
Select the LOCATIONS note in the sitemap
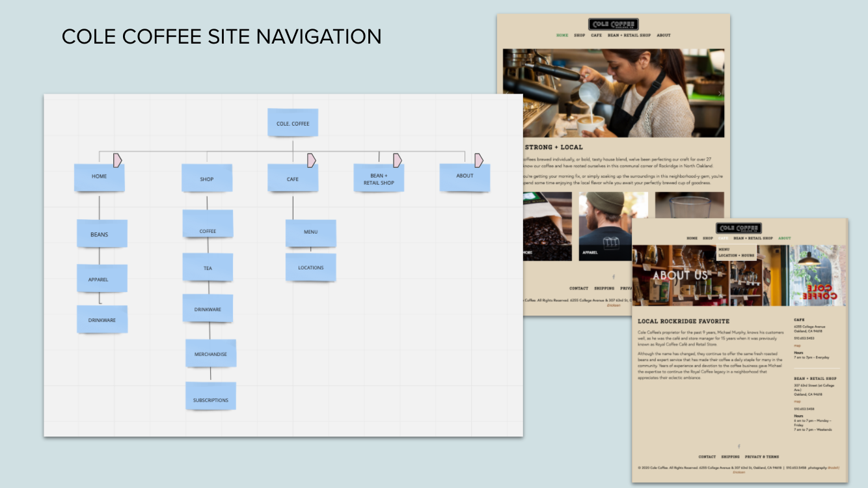[x=311, y=267]
